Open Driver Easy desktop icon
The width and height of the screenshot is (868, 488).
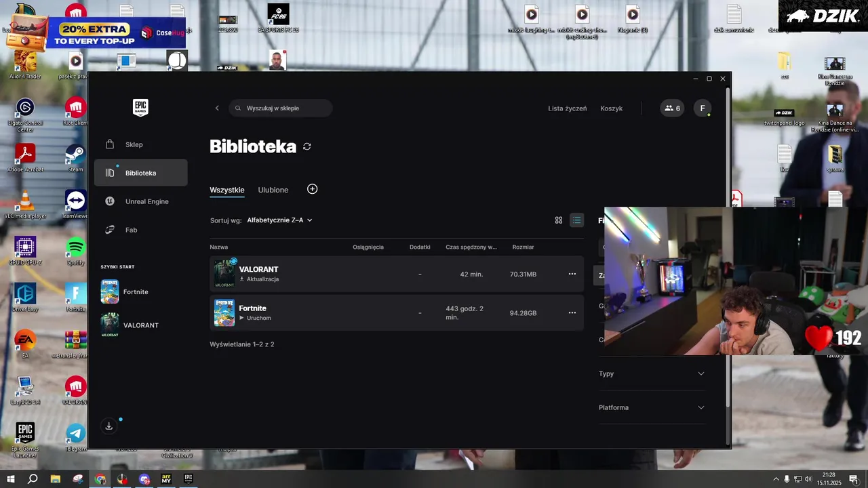coord(25,298)
